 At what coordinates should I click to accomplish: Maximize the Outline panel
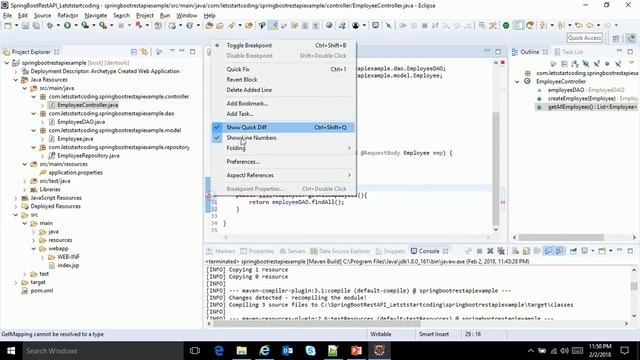(630, 52)
